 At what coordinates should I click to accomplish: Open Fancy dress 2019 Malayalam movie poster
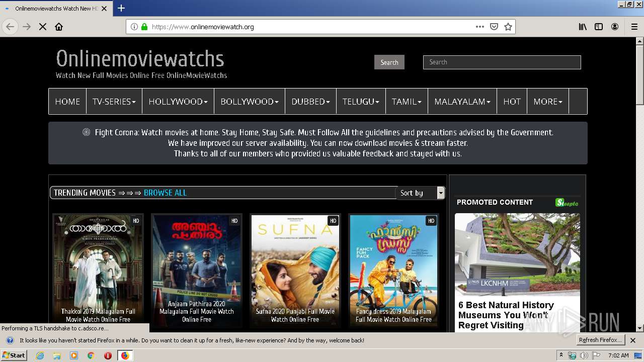tap(394, 270)
